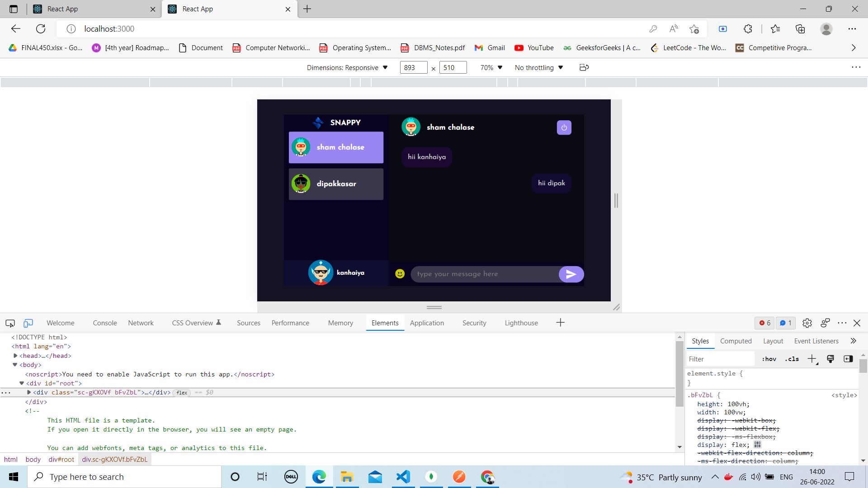This screenshot has height=488, width=868.
Task: Click the flex badge next to the div element
Action: pos(182,392)
